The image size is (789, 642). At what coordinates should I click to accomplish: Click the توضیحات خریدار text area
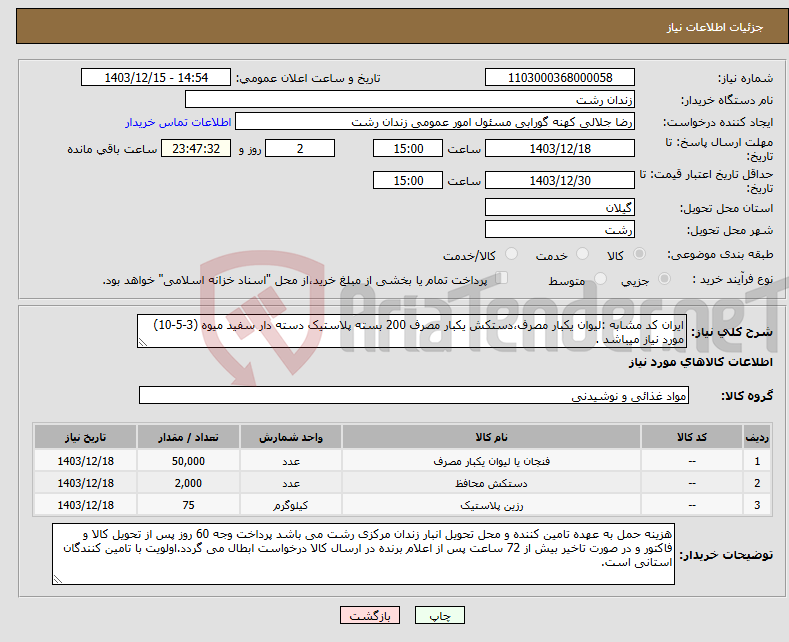363,554
